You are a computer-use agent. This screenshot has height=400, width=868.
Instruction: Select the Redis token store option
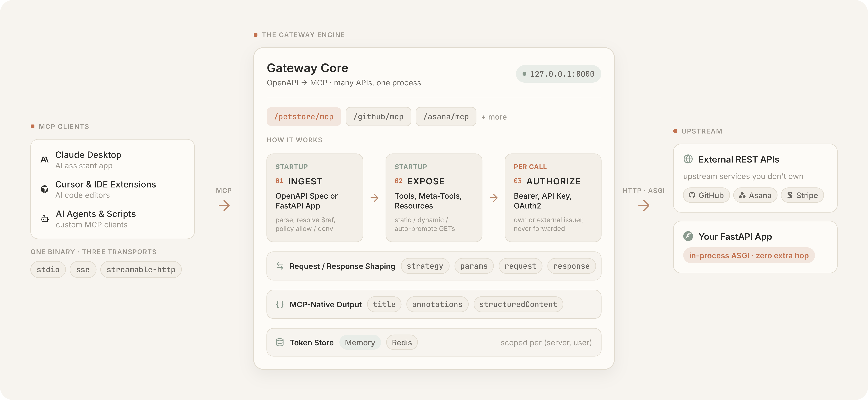(402, 342)
